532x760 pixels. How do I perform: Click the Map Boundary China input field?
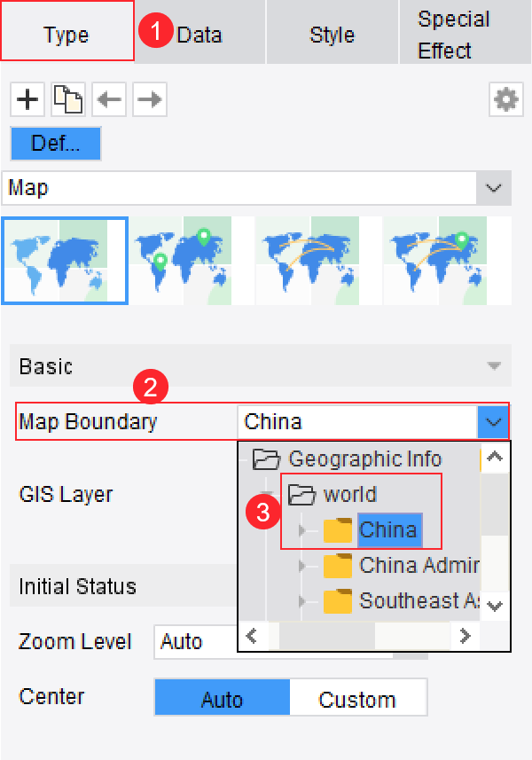tap(357, 422)
